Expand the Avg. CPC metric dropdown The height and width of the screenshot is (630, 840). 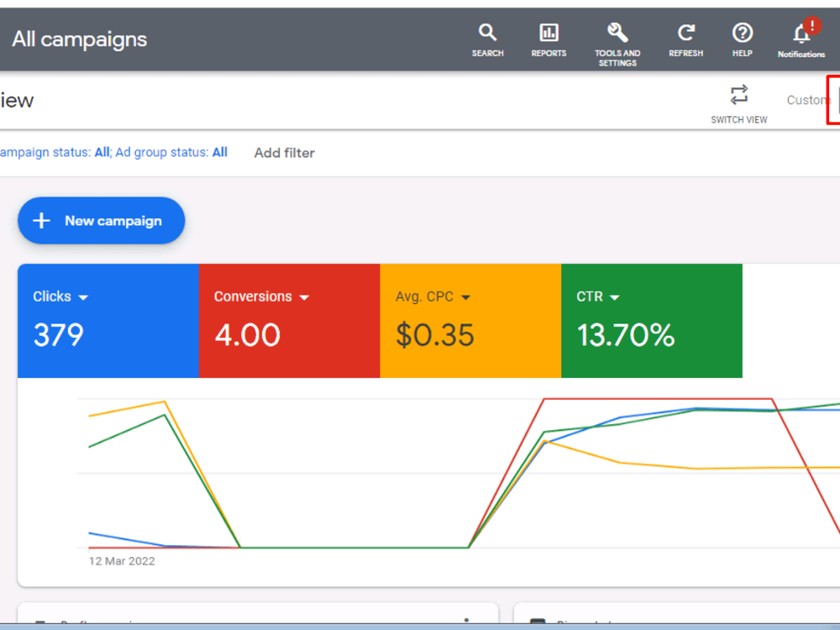(x=433, y=297)
